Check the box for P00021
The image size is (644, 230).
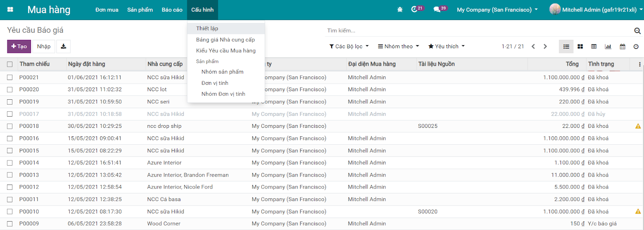click(x=10, y=77)
